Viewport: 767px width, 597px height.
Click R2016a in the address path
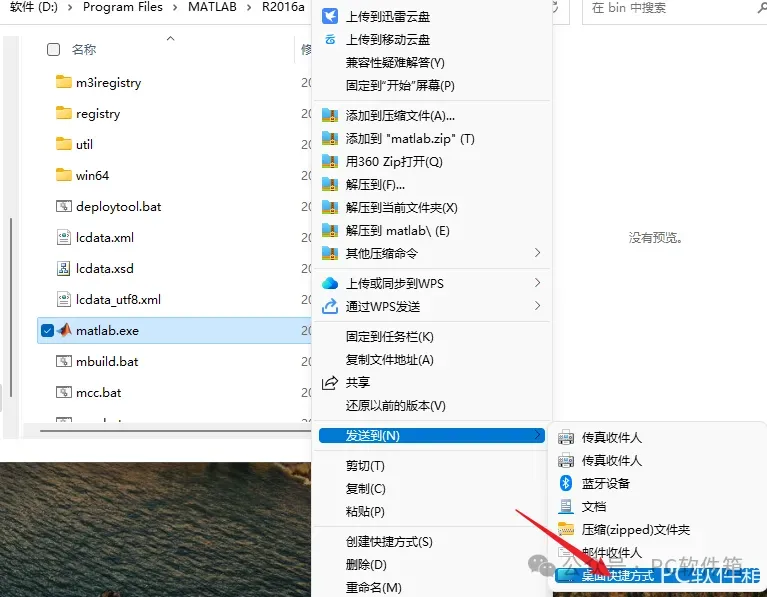point(283,7)
